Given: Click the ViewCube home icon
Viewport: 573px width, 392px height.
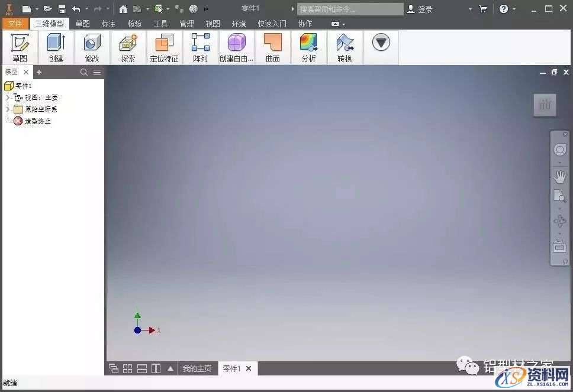Looking at the screenshot, I should point(545,105).
